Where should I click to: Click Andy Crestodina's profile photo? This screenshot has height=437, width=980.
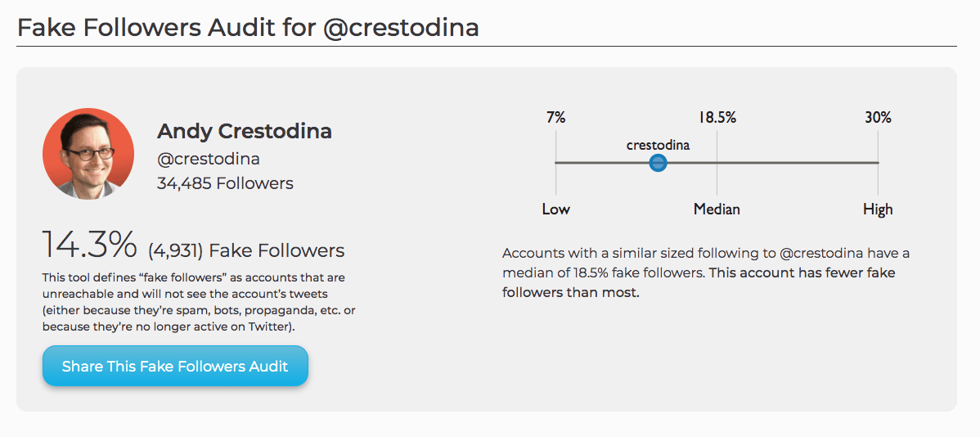pos(88,154)
